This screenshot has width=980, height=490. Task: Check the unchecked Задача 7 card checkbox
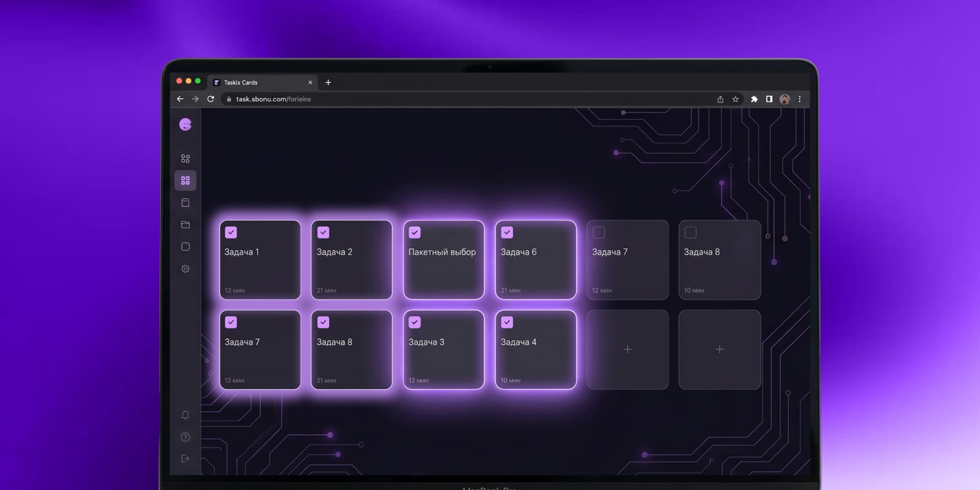point(599,233)
